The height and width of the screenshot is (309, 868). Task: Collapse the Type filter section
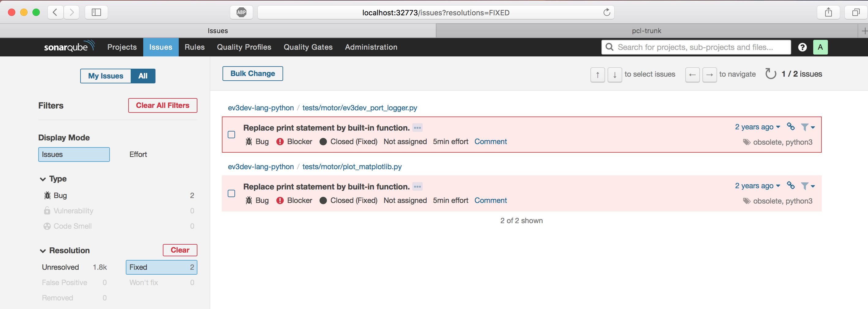[43, 179]
